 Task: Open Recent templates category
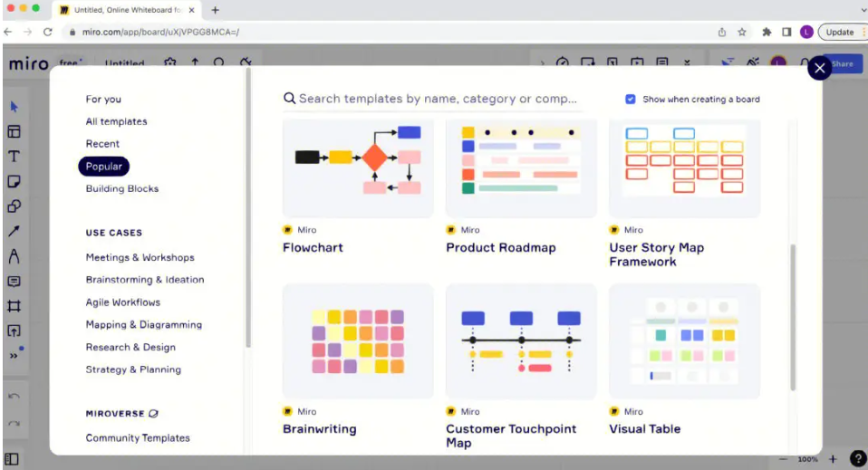(102, 143)
